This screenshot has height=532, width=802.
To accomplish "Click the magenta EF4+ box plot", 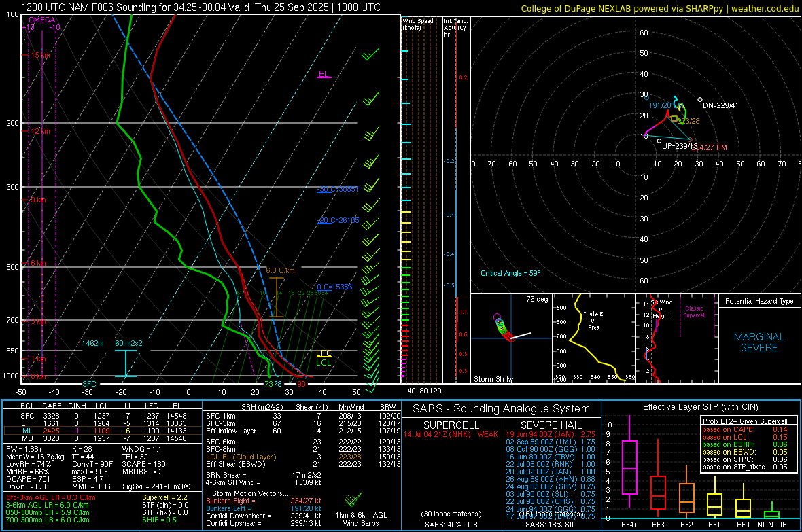I will pyautogui.click(x=629, y=467).
